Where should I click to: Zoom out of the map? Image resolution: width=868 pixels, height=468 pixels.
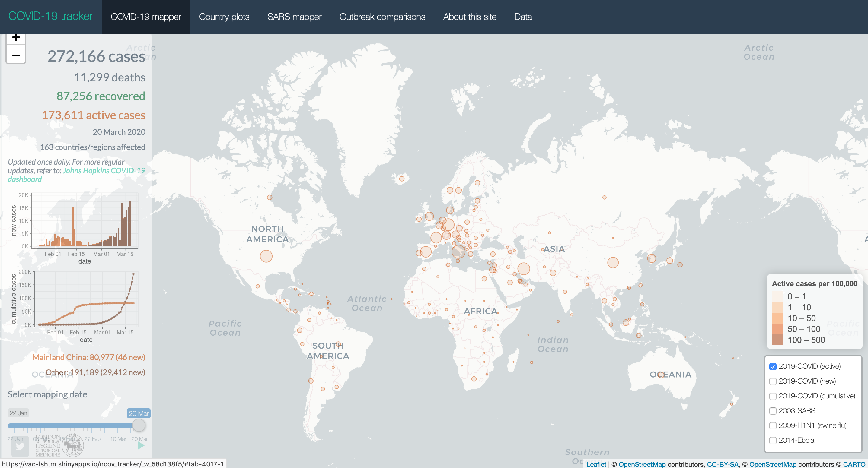coord(16,55)
